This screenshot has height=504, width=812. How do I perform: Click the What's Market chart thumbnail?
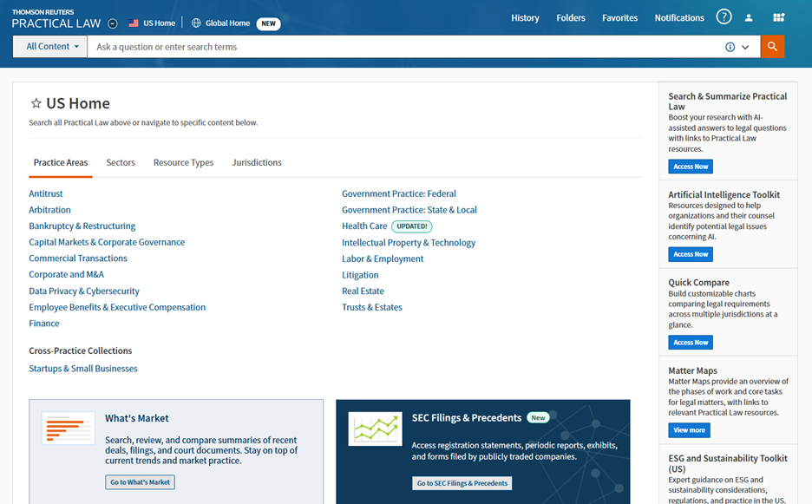click(x=68, y=429)
